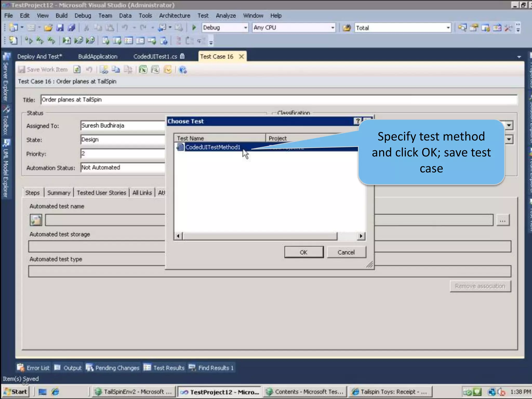Open the Steps tab

(32, 193)
